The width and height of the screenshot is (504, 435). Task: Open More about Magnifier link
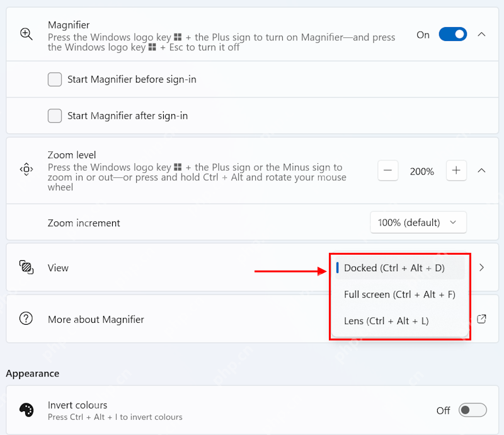[96, 320]
